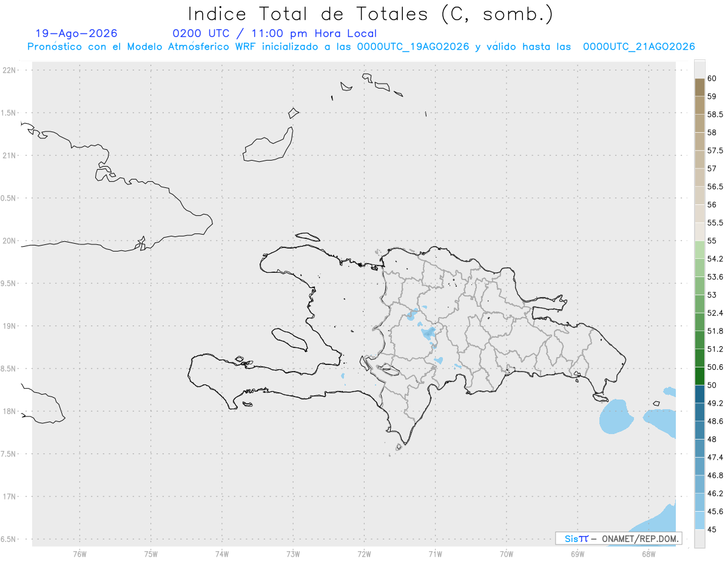Click the dark brown swatch between 59 and 60
Viewport: 728px width, 562px height.
click(699, 87)
